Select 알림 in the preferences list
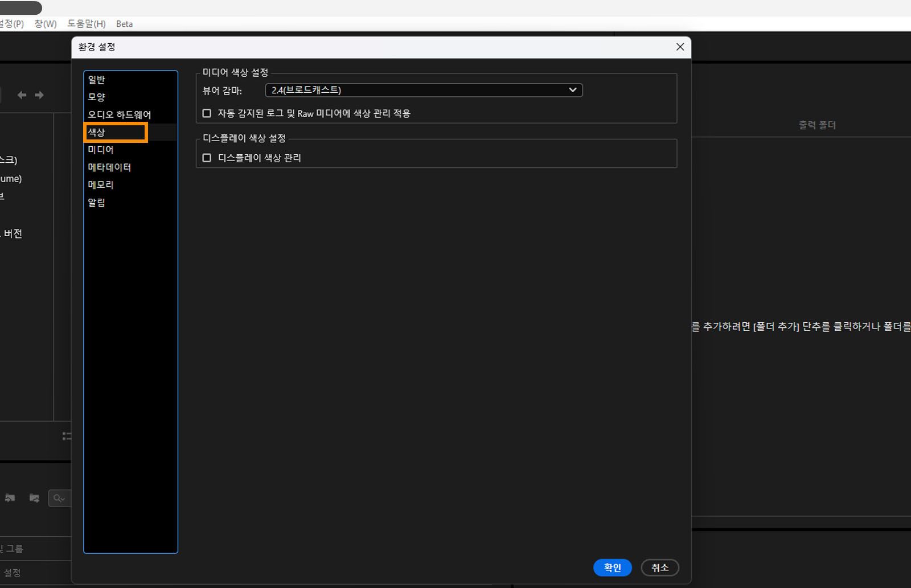This screenshot has height=588, width=911. pyautogui.click(x=130, y=203)
